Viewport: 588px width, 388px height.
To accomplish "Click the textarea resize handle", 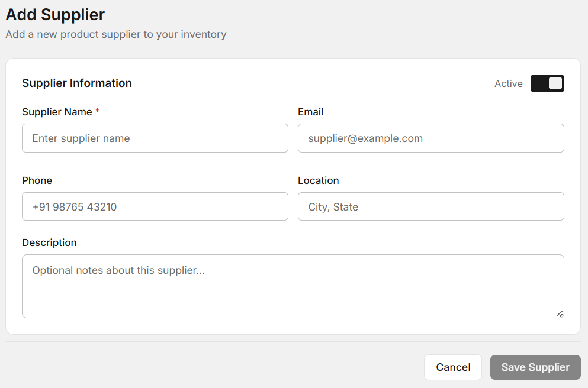I will (x=560, y=314).
